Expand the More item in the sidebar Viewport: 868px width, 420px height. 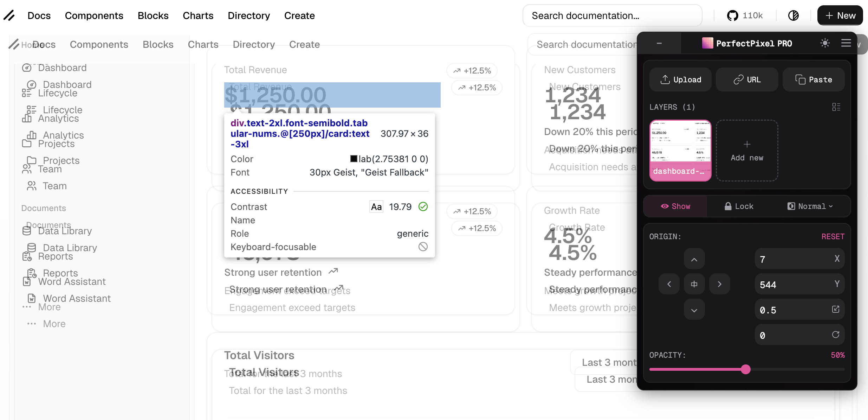point(54,324)
